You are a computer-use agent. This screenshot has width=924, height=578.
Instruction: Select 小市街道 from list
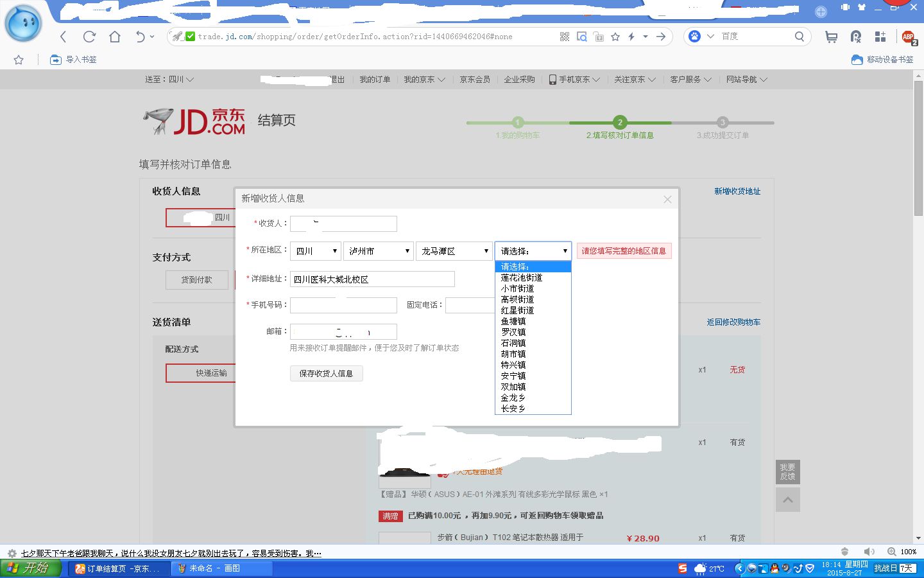coord(533,288)
